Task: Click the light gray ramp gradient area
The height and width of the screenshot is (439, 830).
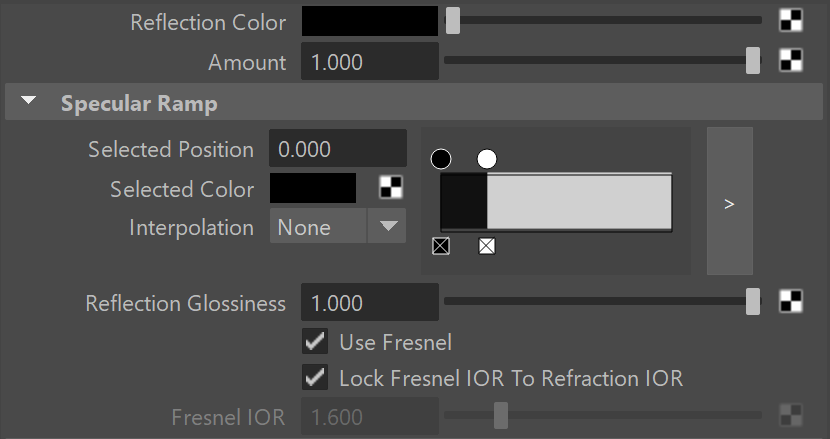Action: coord(579,202)
